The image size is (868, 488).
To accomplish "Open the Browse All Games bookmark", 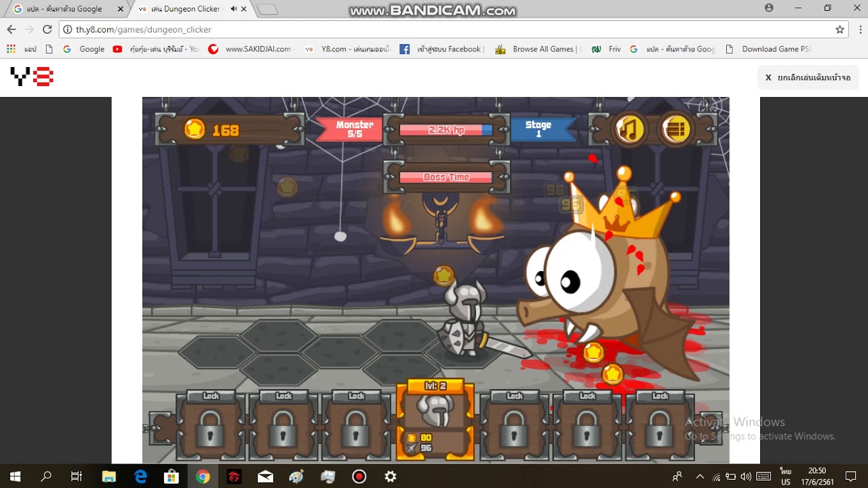I will 539,49.
